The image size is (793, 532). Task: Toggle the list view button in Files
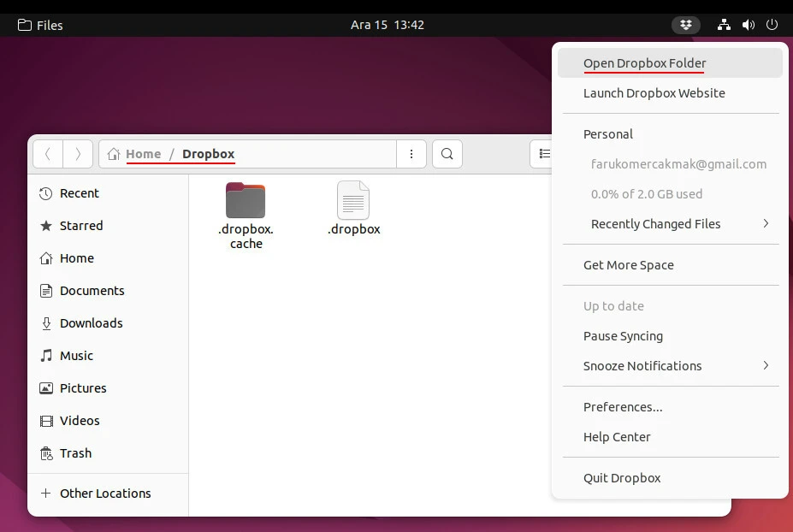[542, 154]
